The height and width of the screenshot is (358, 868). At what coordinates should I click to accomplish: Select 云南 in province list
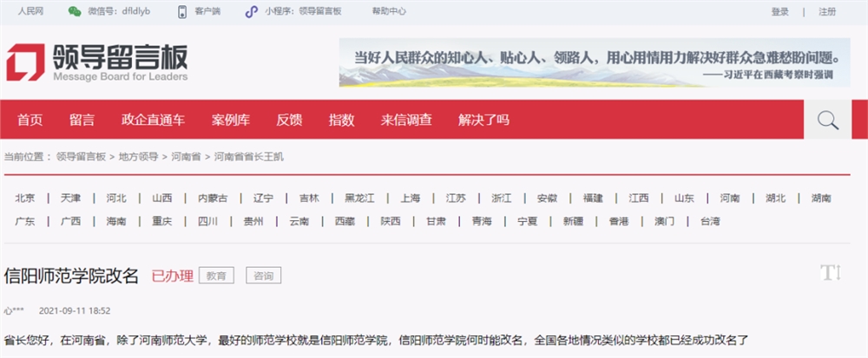click(x=299, y=222)
